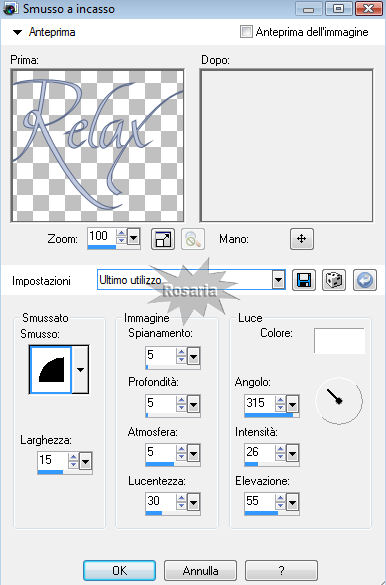Screen dimensions: 386x585
Task: Click the fit-to-window zoom icon
Action: pyautogui.click(x=163, y=239)
